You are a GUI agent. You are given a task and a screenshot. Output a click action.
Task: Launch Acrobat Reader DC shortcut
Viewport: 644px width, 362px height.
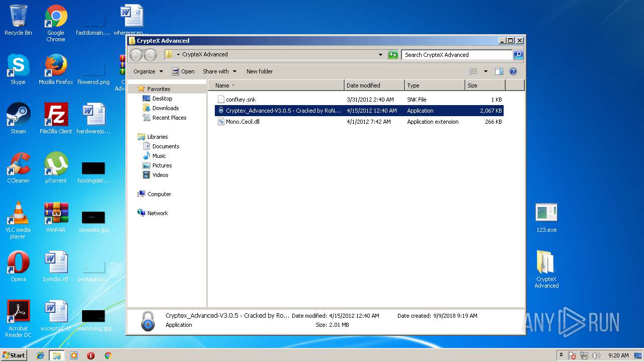[18, 319]
